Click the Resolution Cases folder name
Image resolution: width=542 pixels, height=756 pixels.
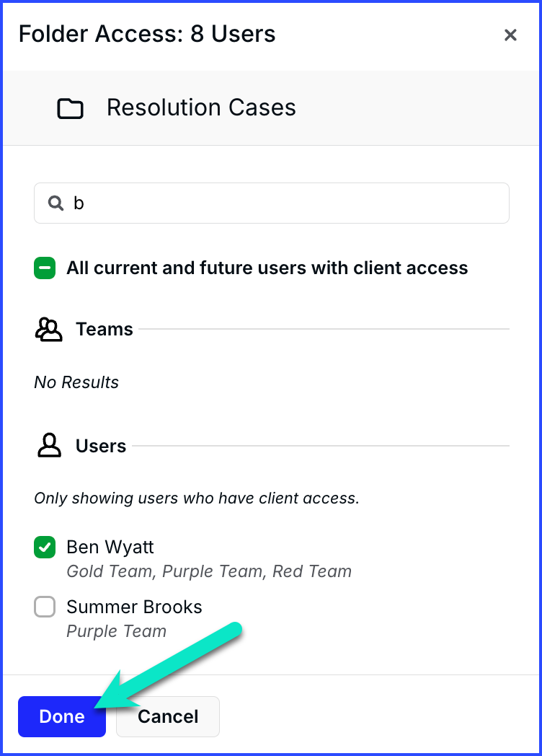tap(201, 107)
